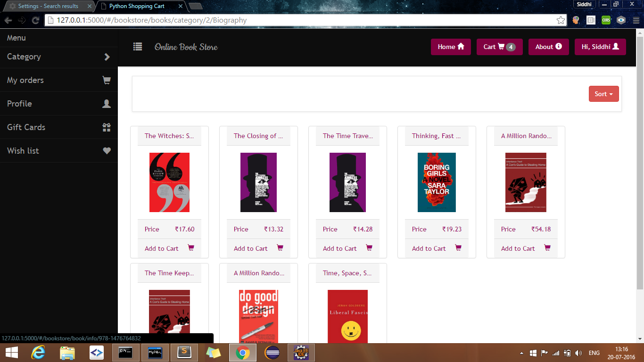
Task: Open the Chrome hamburger menu
Action: click(x=636, y=20)
